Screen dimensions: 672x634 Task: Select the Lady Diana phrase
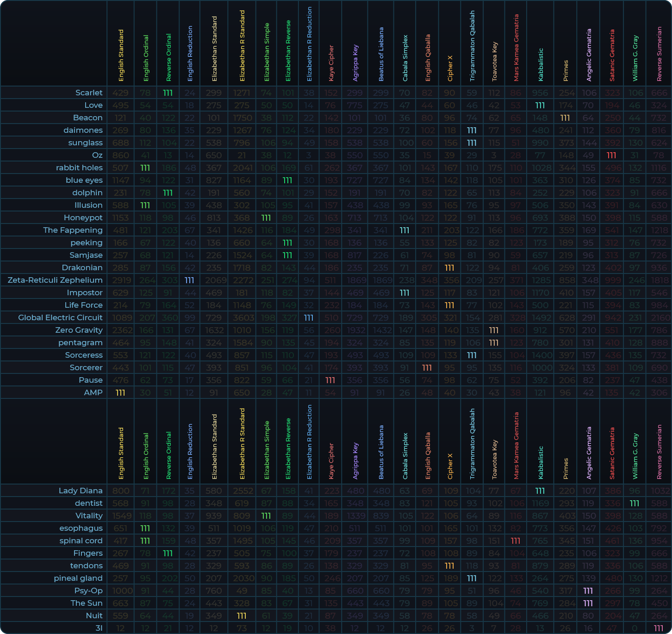[x=81, y=491]
